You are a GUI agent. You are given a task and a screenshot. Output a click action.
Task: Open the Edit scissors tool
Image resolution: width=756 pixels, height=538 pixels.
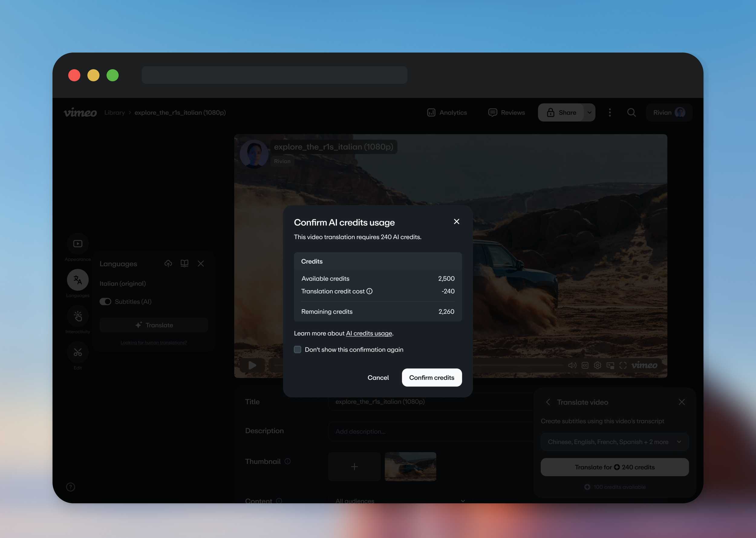(x=78, y=352)
